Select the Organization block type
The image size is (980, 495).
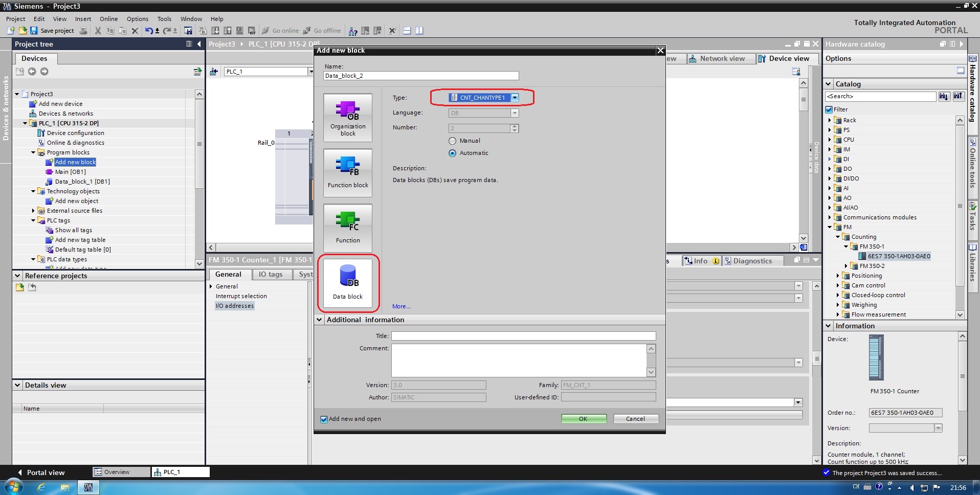coord(348,118)
